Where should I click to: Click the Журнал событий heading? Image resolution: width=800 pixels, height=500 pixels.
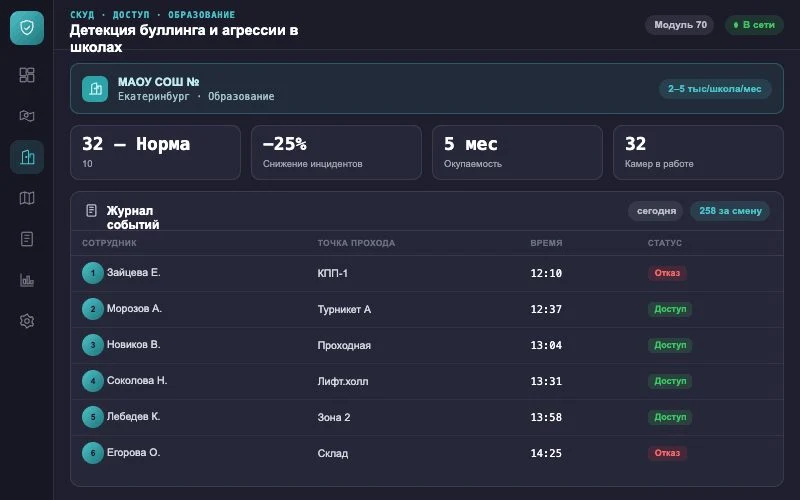[x=133, y=217]
